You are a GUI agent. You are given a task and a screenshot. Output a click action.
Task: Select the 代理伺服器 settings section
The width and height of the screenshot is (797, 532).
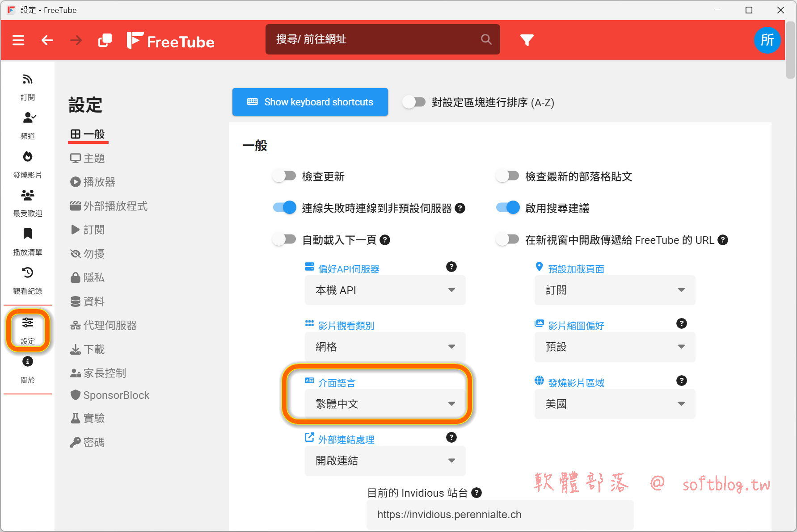(x=104, y=325)
